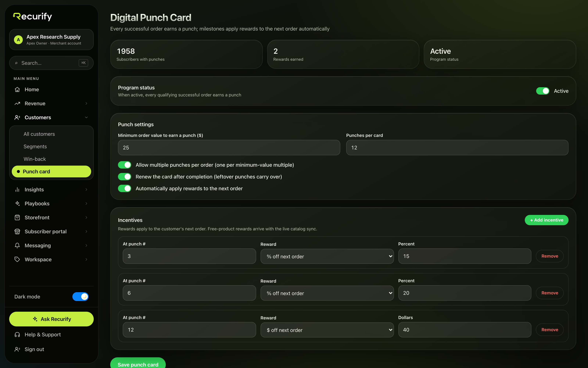Click the Customers people icon

(x=17, y=118)
